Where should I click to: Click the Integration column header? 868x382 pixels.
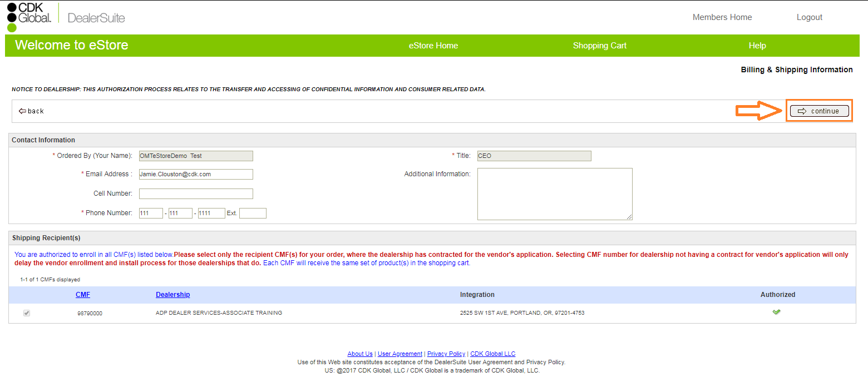477,295
